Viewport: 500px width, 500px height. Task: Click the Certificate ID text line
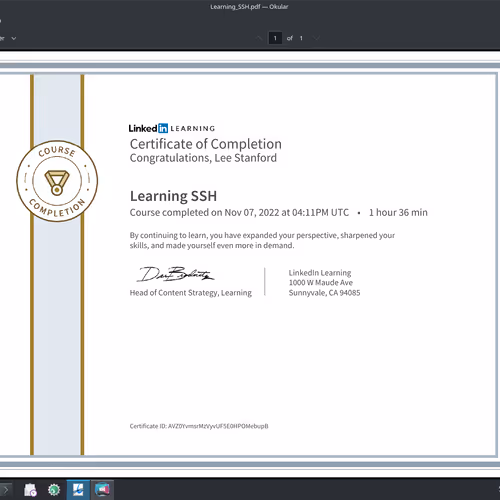pos(199,426)
